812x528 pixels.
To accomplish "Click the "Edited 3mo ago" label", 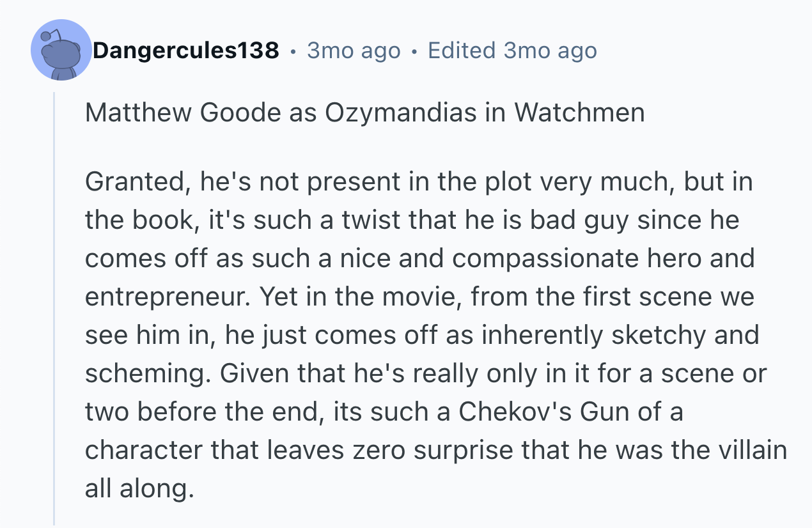I will point(512,50).
